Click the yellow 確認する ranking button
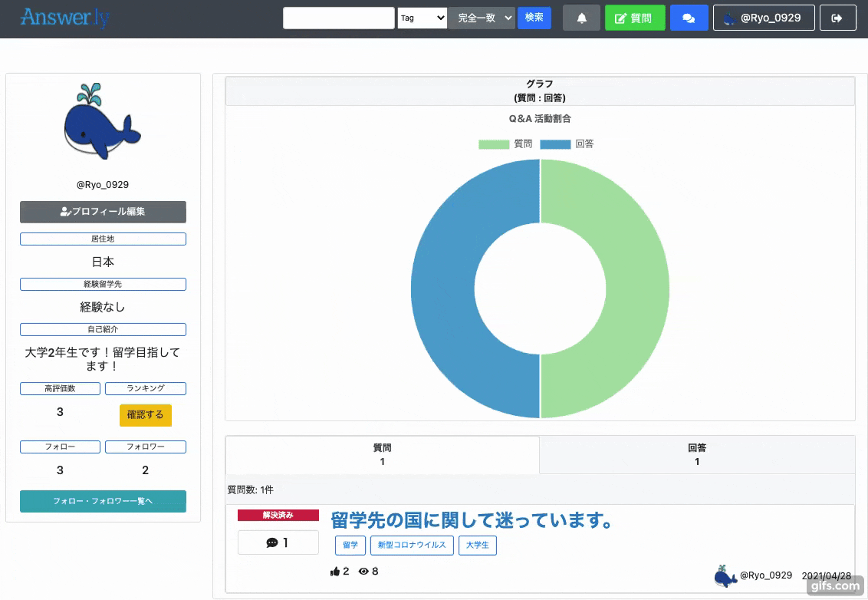The image size is (868, 600). 146,415
